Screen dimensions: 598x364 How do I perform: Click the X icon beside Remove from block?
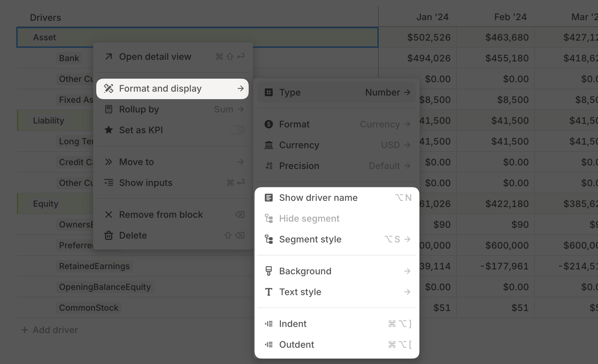coord(109,214)
